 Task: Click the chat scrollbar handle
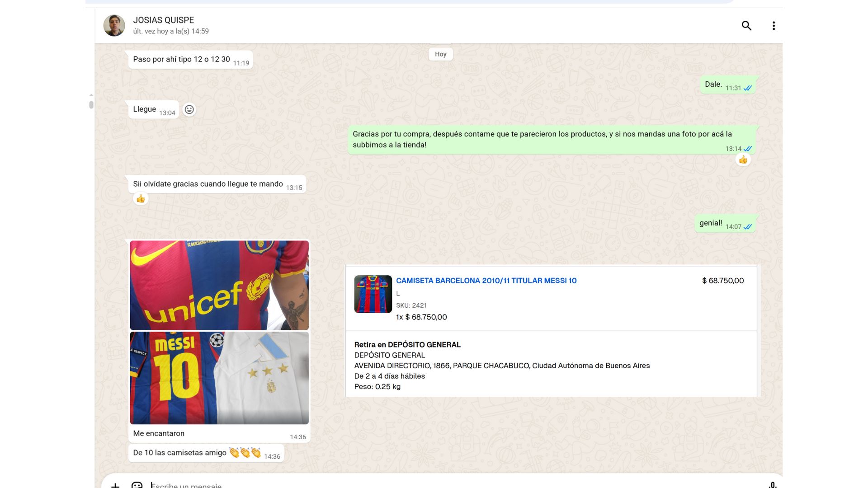[91, 105]
